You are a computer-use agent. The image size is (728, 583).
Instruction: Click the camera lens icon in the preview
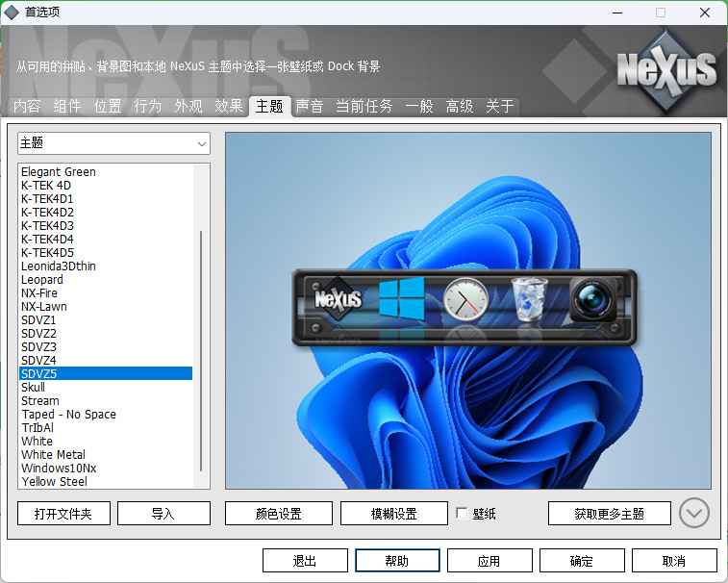[x=593, y=299]
